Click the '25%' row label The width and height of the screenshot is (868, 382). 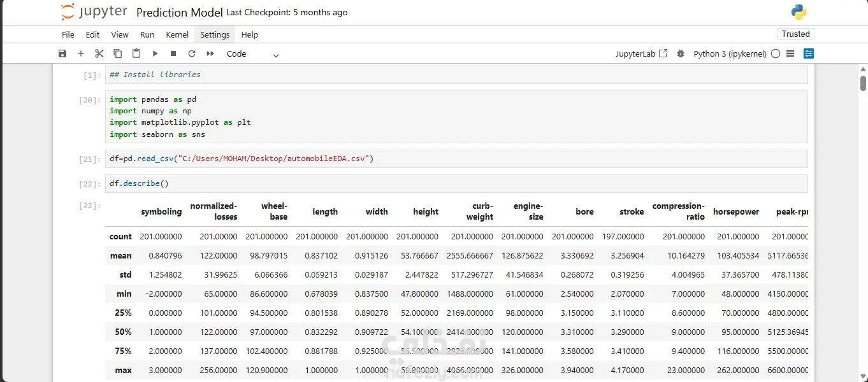[124, 313]
